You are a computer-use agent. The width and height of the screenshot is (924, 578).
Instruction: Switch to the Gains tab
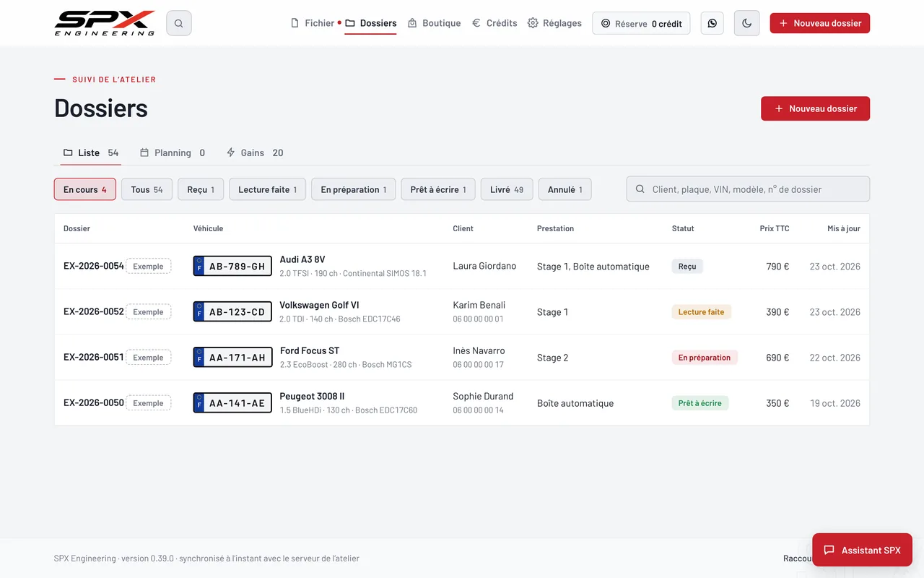coord(255,152)
